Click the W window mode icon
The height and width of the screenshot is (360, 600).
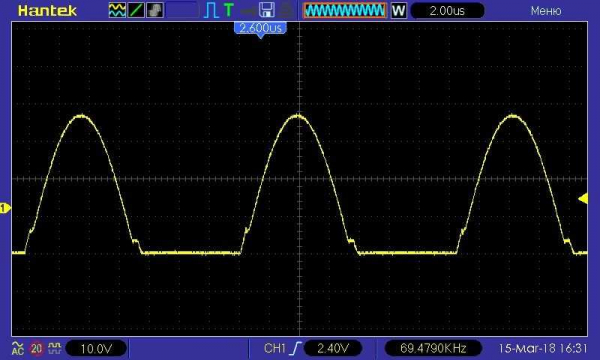[398, 10]
